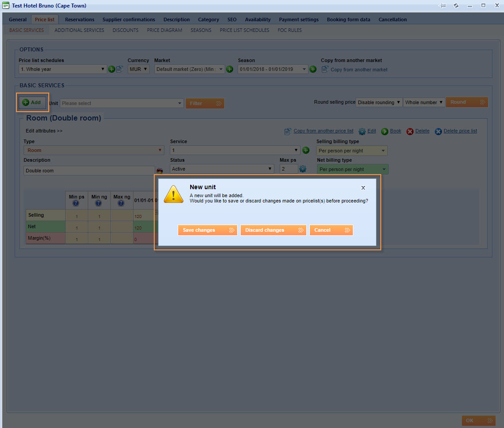
Task: Click the copy icon before Copy from another market
Action: tap(325, 70)
